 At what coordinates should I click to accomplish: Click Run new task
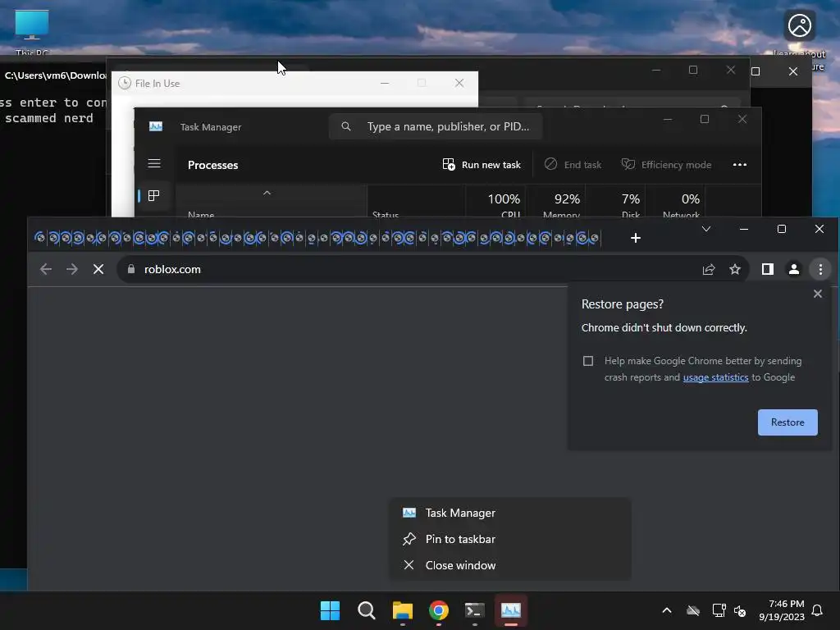click(482, 164)
